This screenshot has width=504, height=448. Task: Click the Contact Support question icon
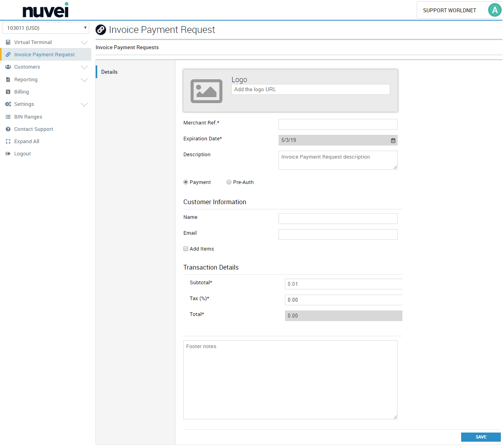[x=8, y=129]
